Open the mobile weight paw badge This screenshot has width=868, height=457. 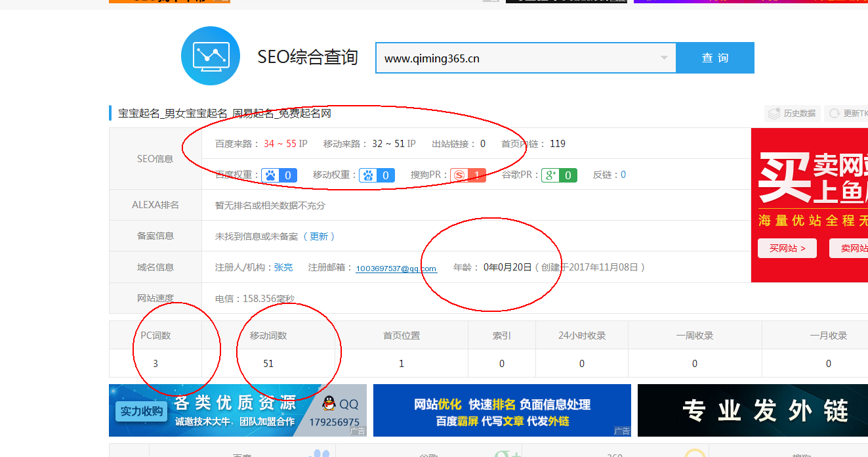pyautogui.click(x=377, y=175)
